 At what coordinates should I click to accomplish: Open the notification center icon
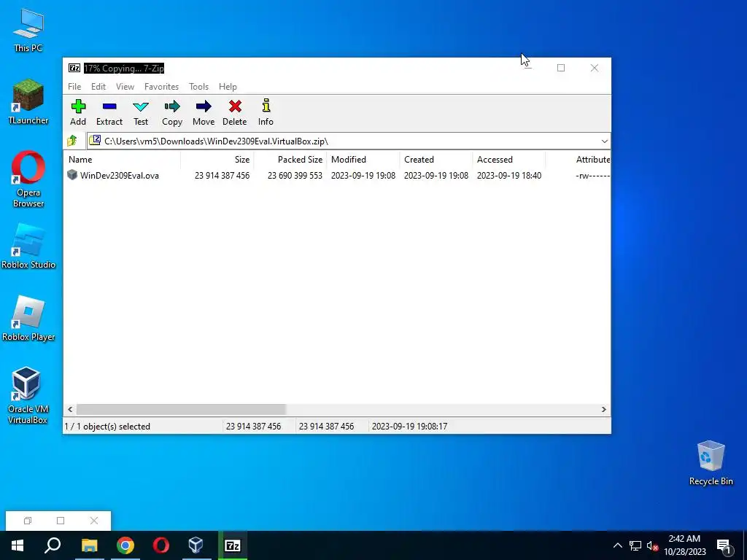(x=723, y=545)
